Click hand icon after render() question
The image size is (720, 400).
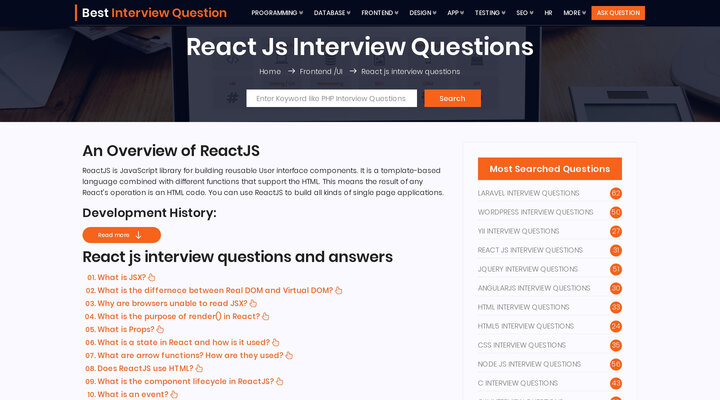point(265,316)
